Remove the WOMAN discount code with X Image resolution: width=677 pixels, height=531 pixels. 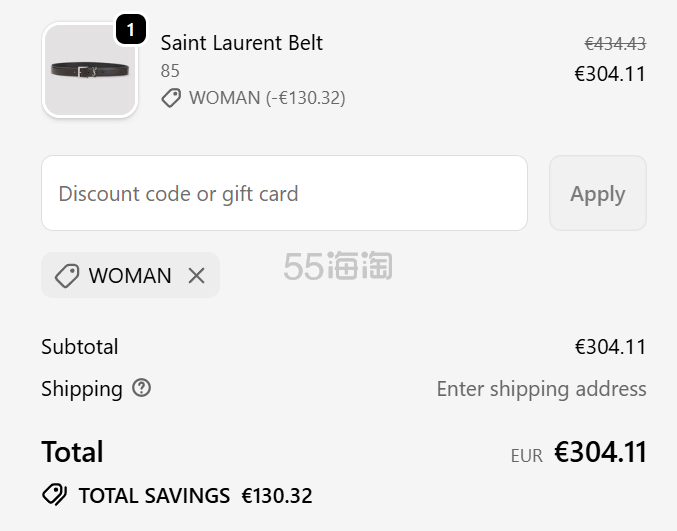click(x=196, y=276)
